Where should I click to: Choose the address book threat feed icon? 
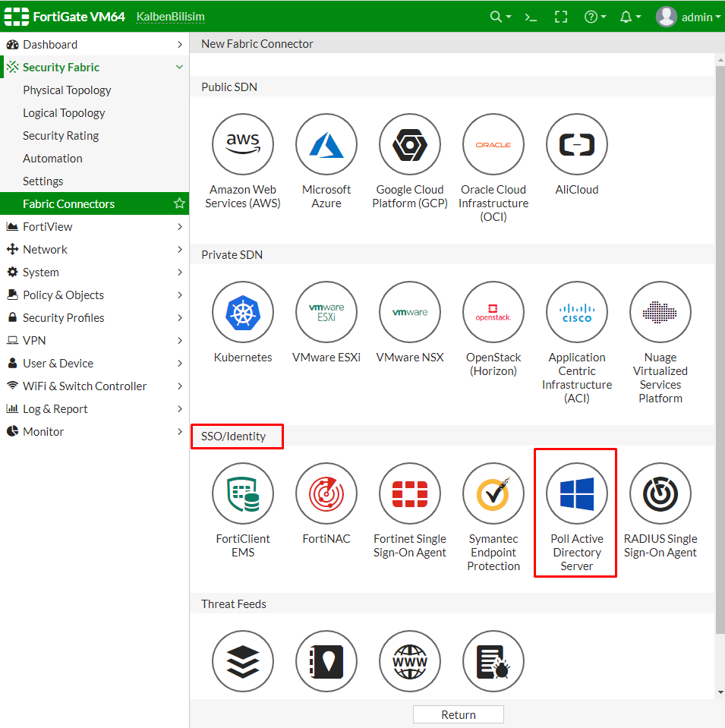[326, 661]
